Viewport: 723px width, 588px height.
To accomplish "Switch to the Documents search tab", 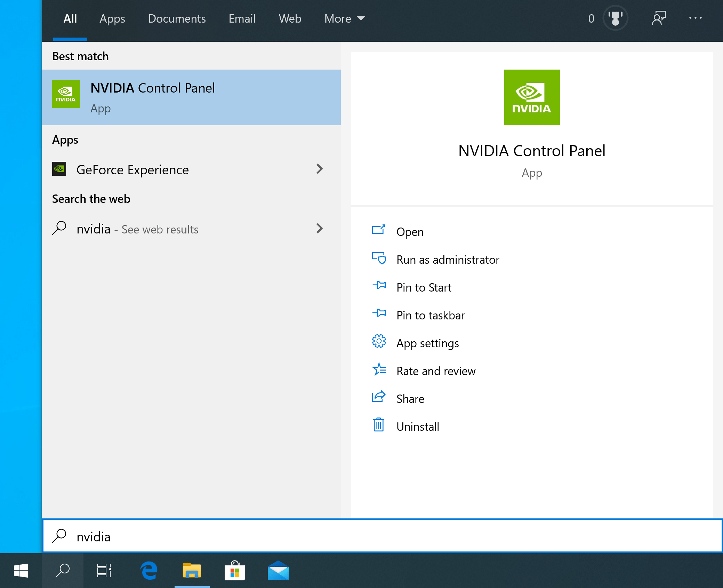I will click(x=177, y=18).
